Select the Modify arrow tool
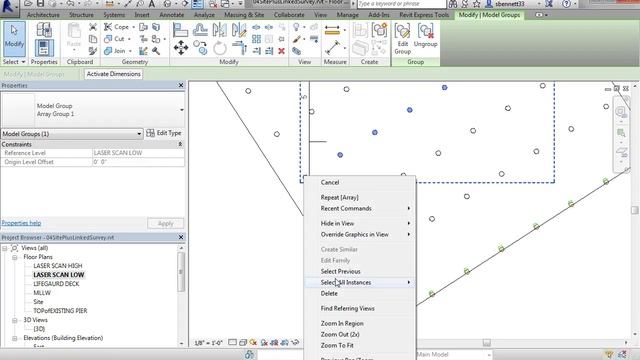Screen dimensions: 640x360 click(14, 39)
